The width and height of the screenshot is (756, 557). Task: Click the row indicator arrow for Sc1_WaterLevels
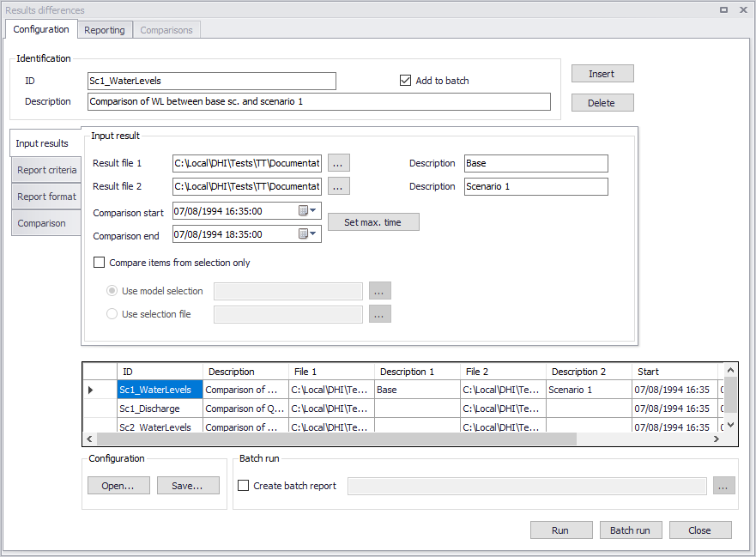coord(91,390)
